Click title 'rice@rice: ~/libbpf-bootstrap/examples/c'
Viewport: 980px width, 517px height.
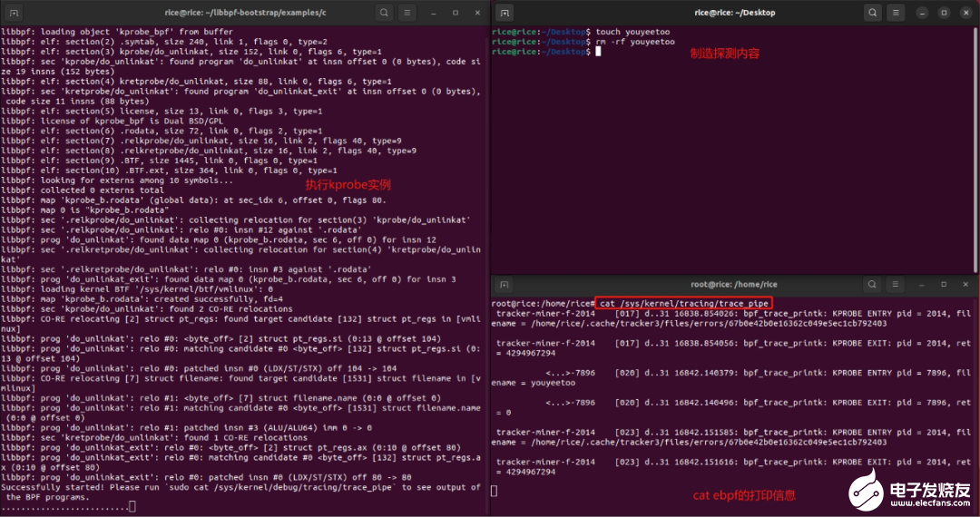pyautogui.click(x=247, y=13)
